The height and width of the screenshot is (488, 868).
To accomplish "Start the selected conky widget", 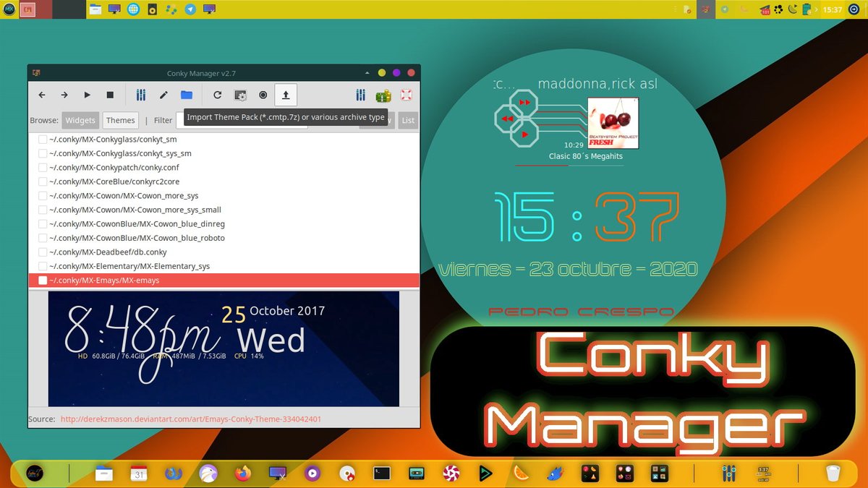I will point(88,95).
